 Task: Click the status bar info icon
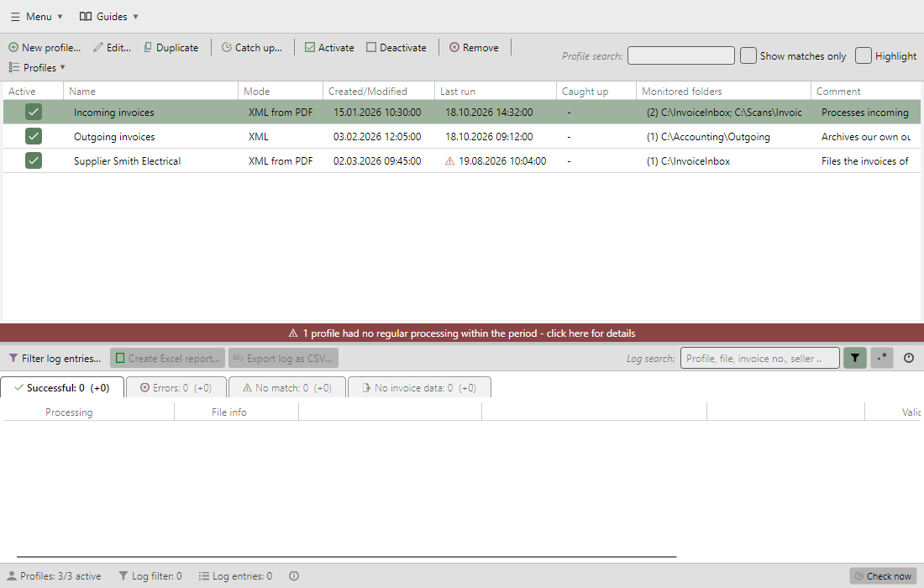tap(294, 576)
